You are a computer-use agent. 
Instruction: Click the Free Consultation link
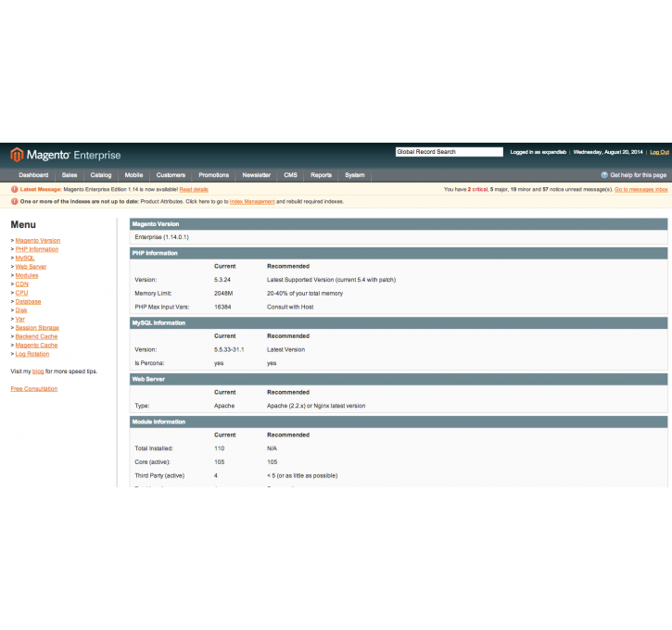[x=34, y=388]
